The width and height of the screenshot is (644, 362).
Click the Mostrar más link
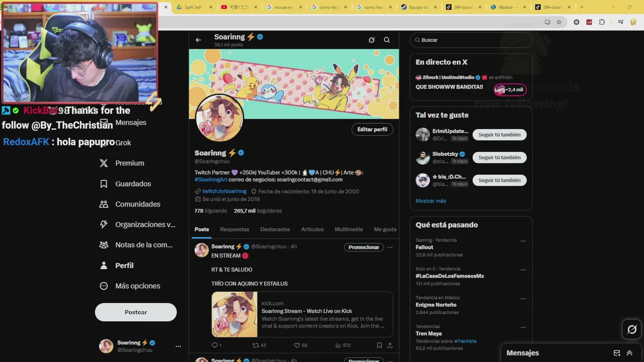pos(431,201)
